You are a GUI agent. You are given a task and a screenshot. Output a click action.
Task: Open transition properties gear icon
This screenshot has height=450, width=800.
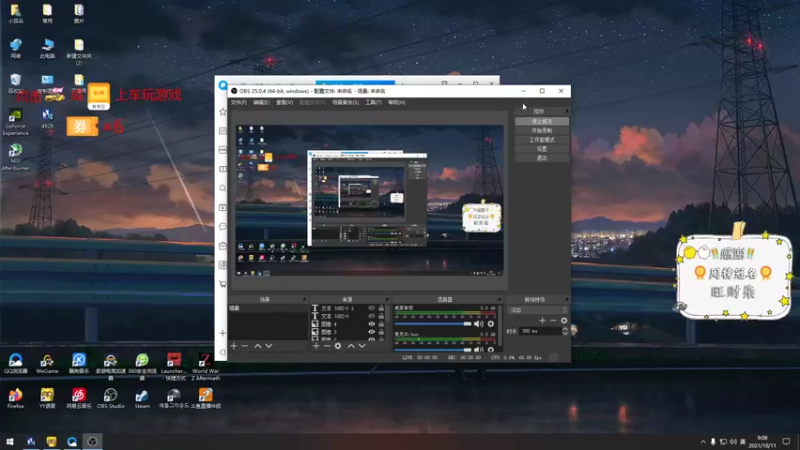pyautogui.click(x=564, y=320)
